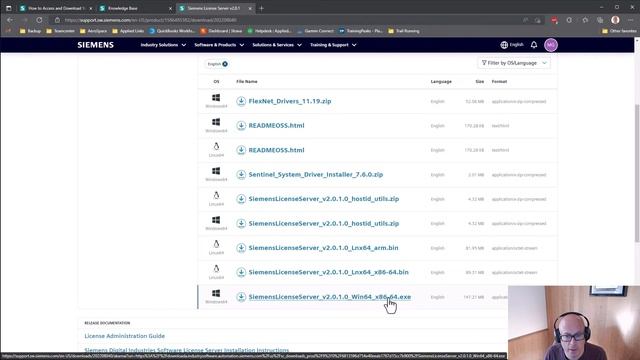Download SiemensLicenseServer_v2.0.1.0_Lnx64_x86-64.bin link
Screen dimensions: 640x360
pyautogui.click(x=329, y=272)
